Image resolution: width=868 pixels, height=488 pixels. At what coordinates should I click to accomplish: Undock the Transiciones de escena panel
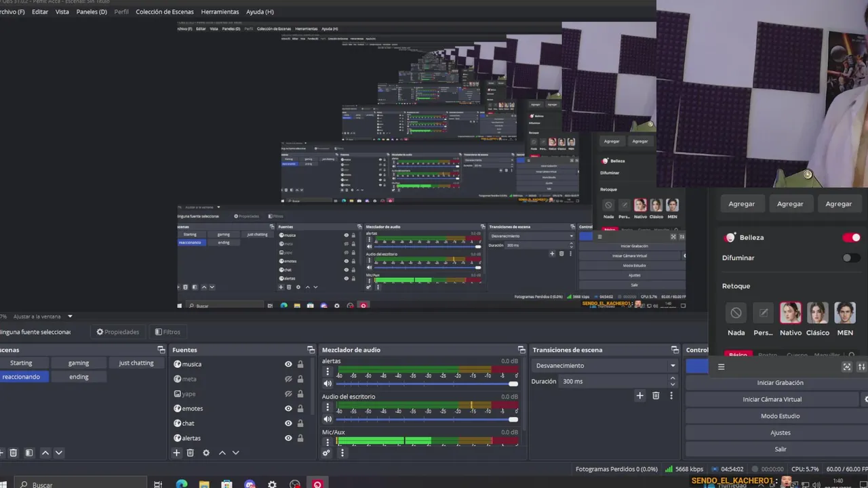tap(675, 350)
